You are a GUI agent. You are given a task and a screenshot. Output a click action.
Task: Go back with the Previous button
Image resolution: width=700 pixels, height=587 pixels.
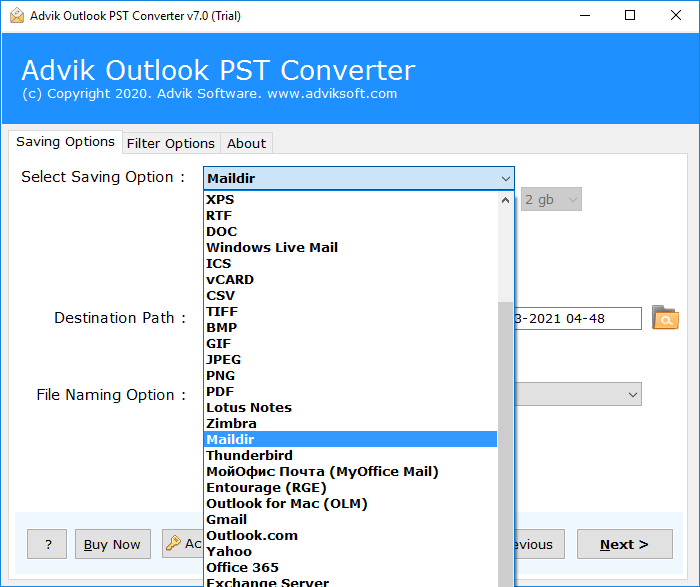[539, 544]
